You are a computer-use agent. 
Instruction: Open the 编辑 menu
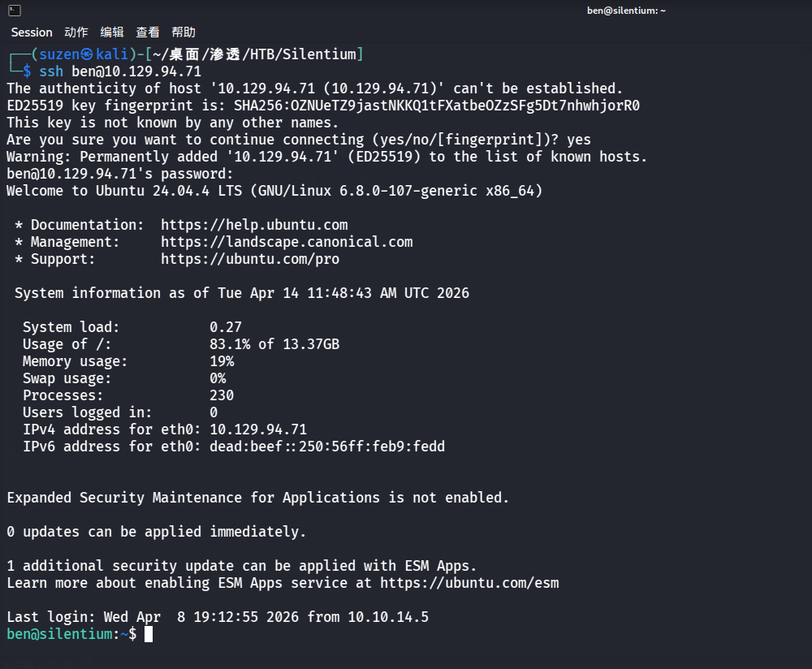coord(112,32)
